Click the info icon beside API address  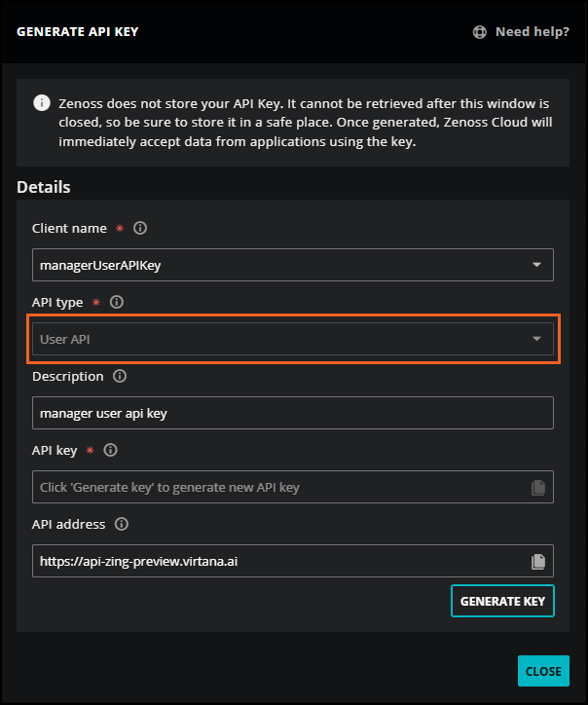tap(122, 525)
